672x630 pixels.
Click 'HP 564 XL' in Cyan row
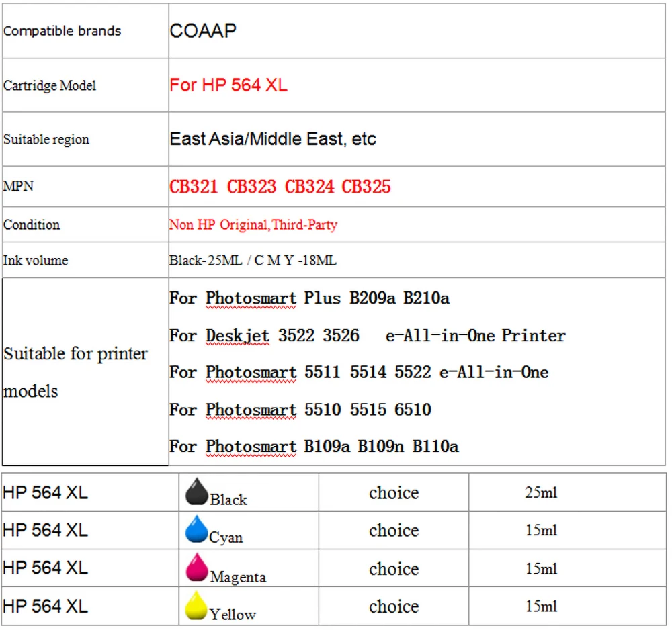(x=46, y=530)
